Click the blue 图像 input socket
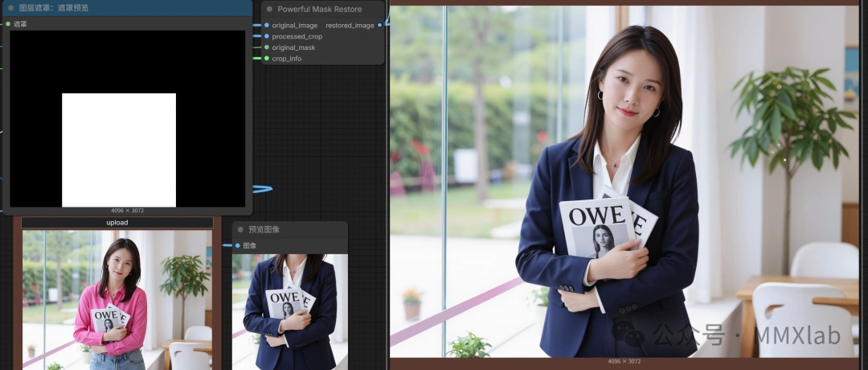868x370 pixels. pyautogui.click(x=238, y=245)
